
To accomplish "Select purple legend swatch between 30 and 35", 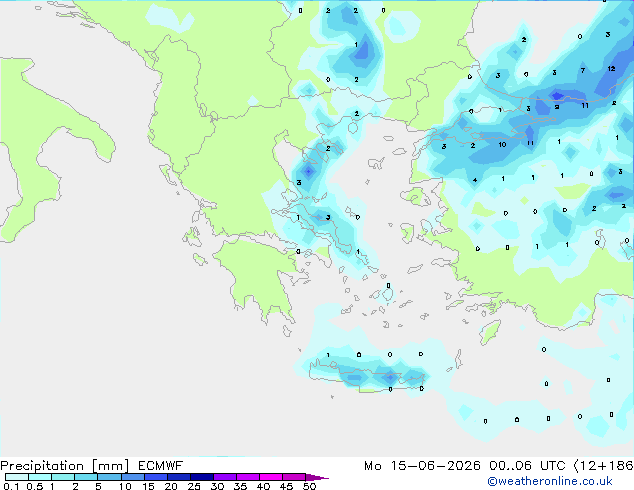I will click(225, 477).
